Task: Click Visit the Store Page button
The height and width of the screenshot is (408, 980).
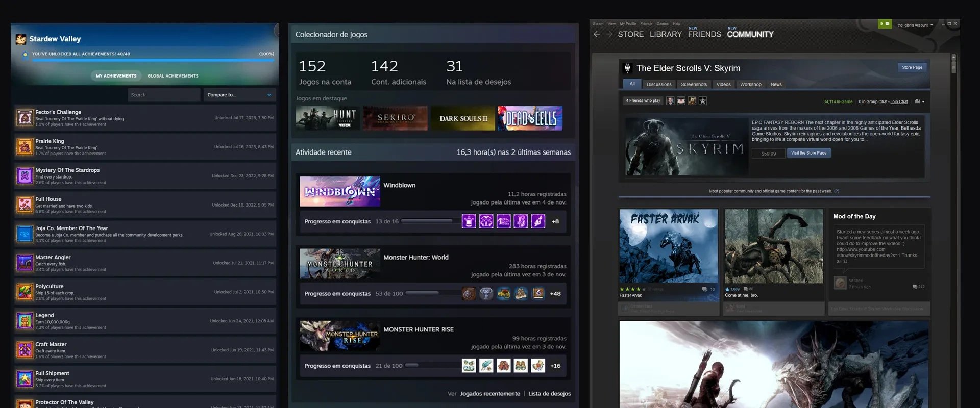Action: [x=808, y=153]
